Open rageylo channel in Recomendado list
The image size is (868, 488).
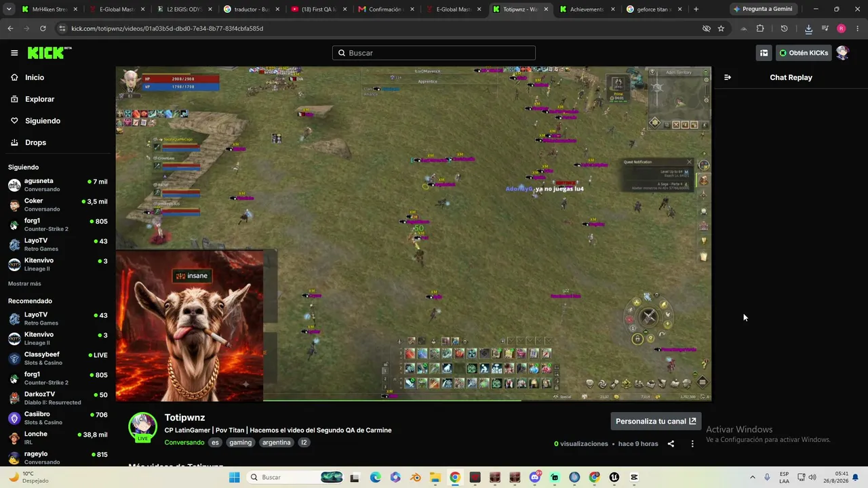[58, 457]
